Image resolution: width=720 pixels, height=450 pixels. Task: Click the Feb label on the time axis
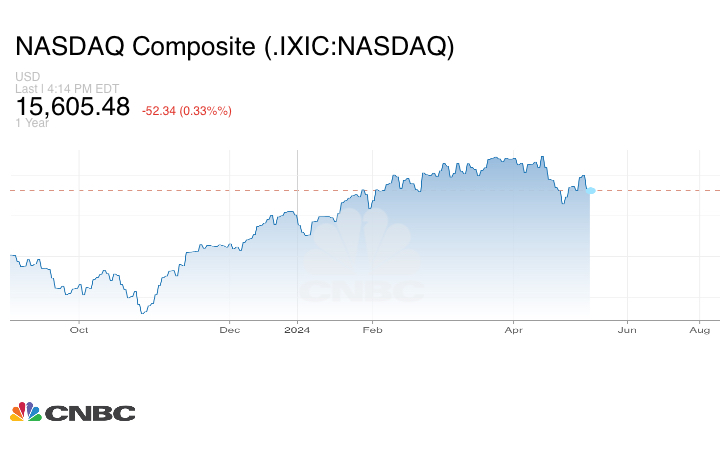373,329
